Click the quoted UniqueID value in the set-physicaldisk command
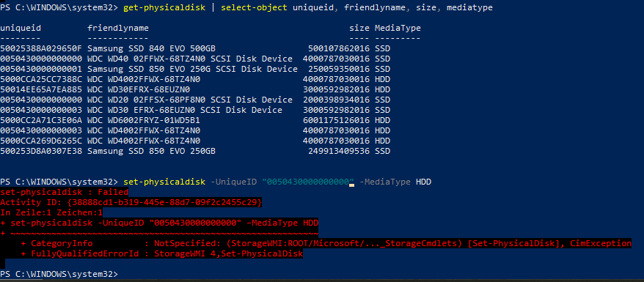 coord(308,182)
